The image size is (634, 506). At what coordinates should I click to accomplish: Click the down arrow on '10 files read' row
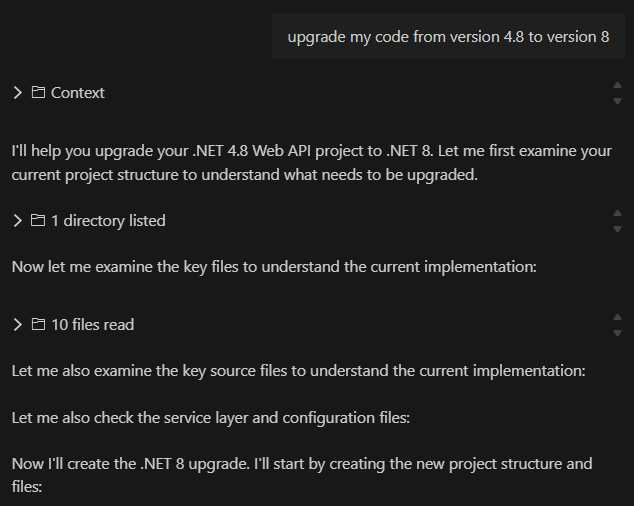click(617, 333)
